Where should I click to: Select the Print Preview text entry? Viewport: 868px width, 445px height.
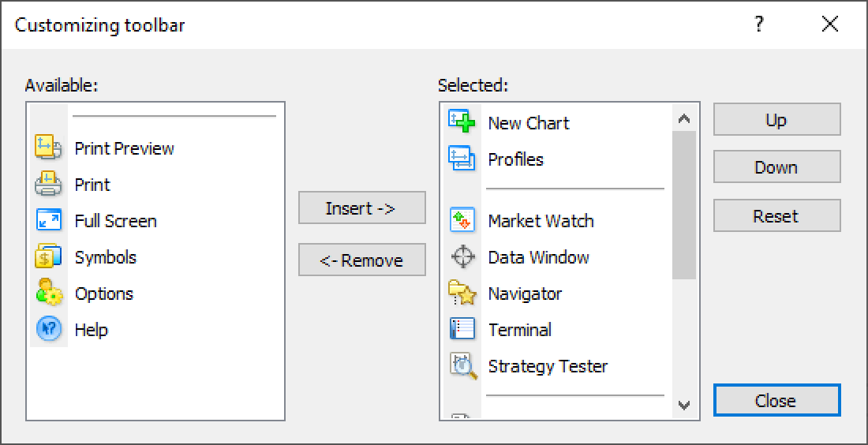click(x=125, y=148)
